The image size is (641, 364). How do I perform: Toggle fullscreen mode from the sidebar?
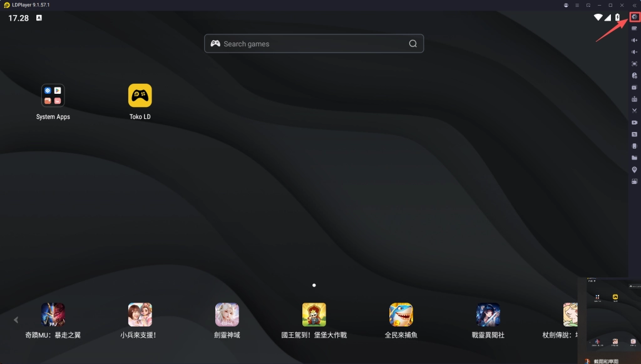(x=634, y=64)
